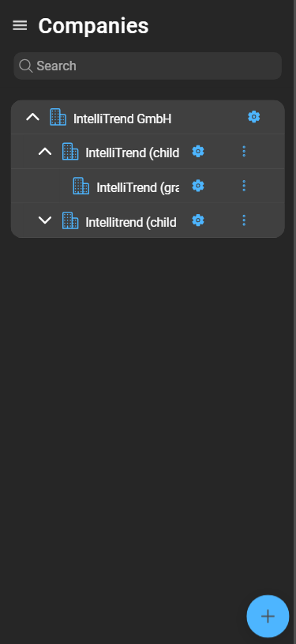Click the blue plus add company button

268,616
